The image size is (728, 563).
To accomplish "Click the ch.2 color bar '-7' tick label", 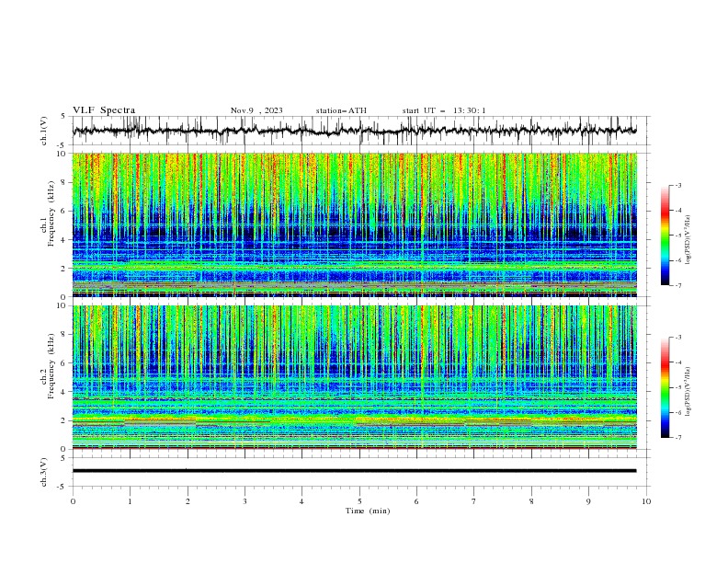I will (x=678, y=438).
